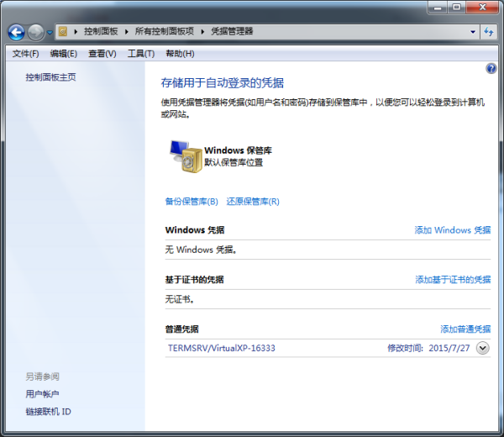Click the Forward navigation arrow button
Screen dimensions: 504x437
tap(36, 32)
